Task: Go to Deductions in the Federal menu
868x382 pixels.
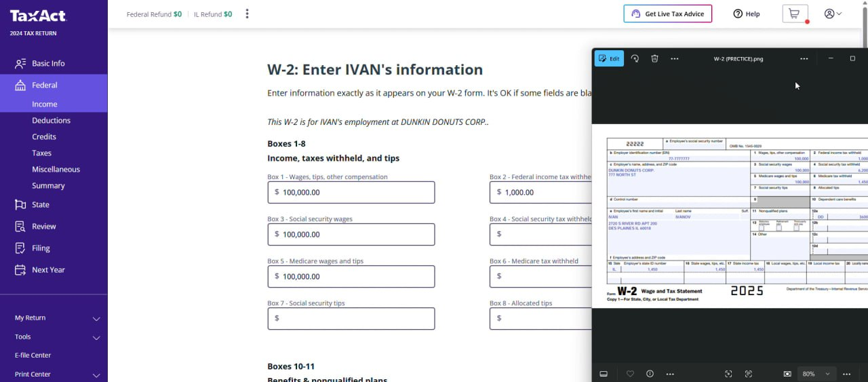Action: coord(51,120)
